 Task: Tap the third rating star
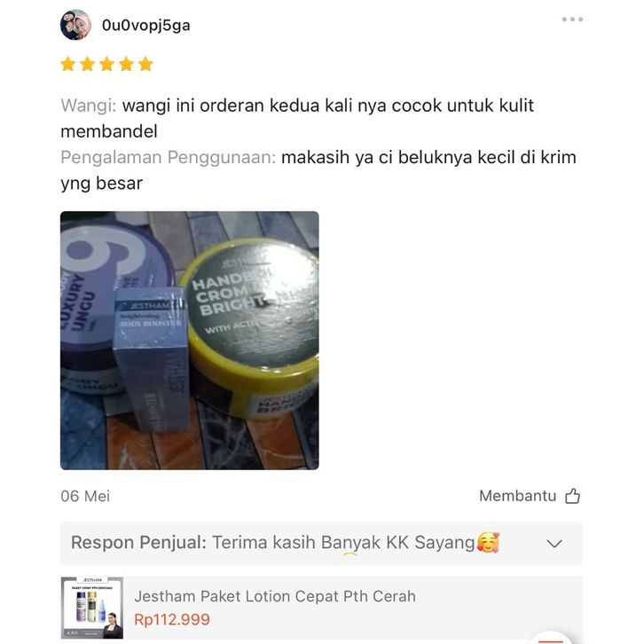106,64
